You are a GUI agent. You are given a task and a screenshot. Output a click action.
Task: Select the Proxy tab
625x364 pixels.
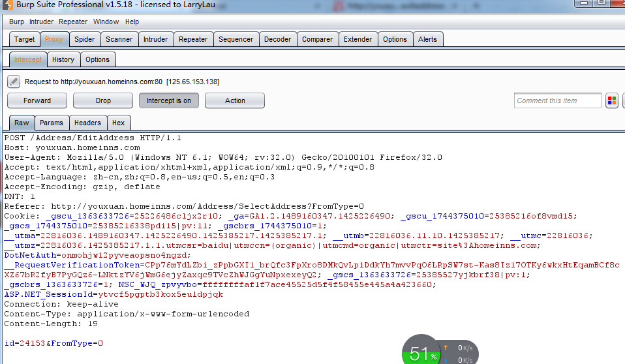53,39
